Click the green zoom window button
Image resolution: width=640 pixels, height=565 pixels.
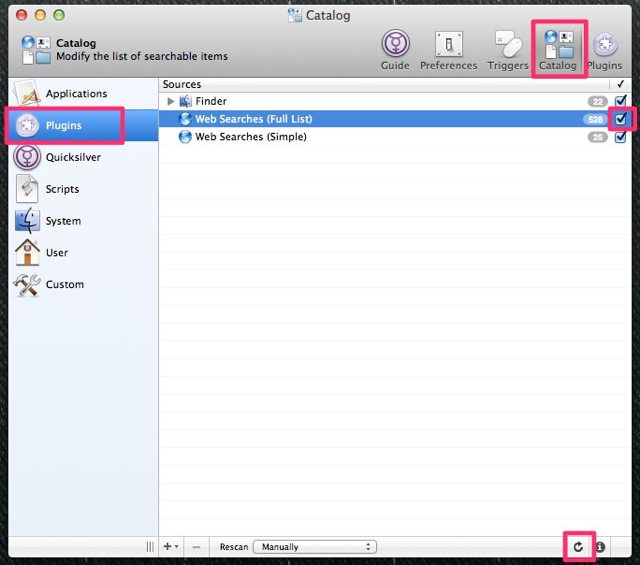pyautogui.click(x=59, y=16)
